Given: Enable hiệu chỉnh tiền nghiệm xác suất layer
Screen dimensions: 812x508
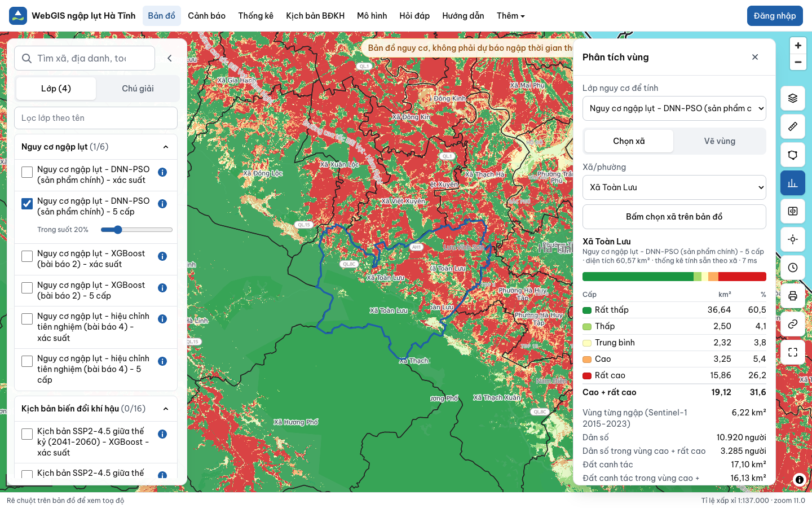Looking at the screenshot, I should pos(27,319).
